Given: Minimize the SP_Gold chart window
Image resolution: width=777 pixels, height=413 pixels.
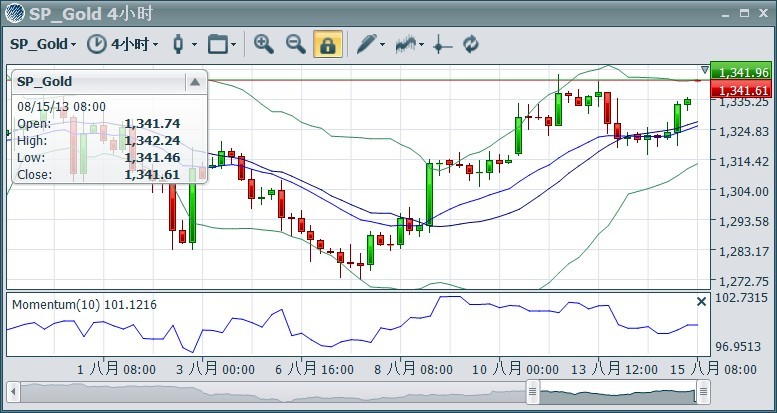Looking at the screenshot, I should point(726,14).
